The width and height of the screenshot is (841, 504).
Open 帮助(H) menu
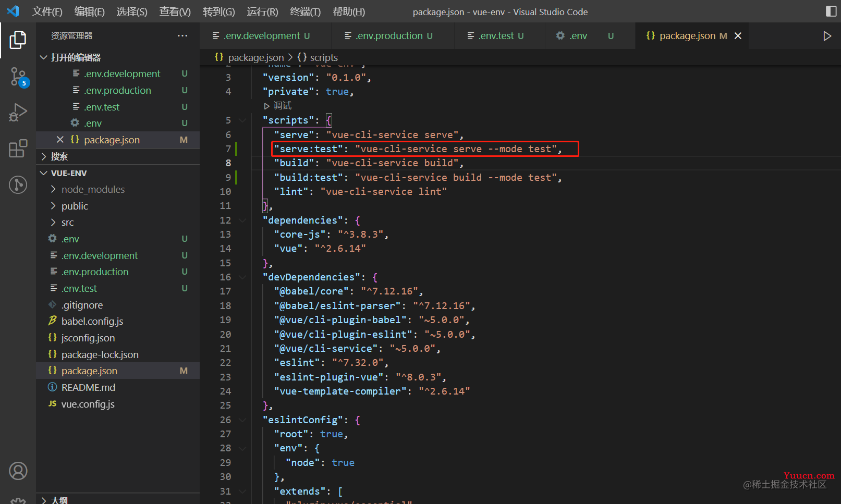coord(349,11)
